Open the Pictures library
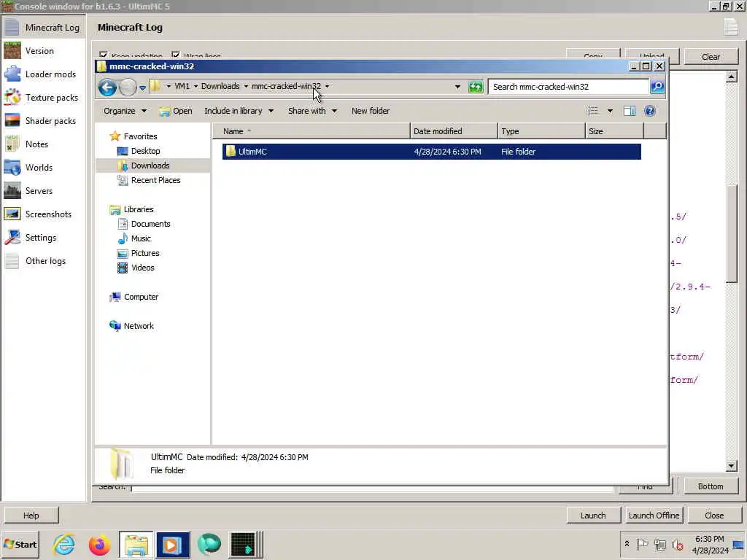Screen dimensions: 747x560 click(x=145, y=253)
